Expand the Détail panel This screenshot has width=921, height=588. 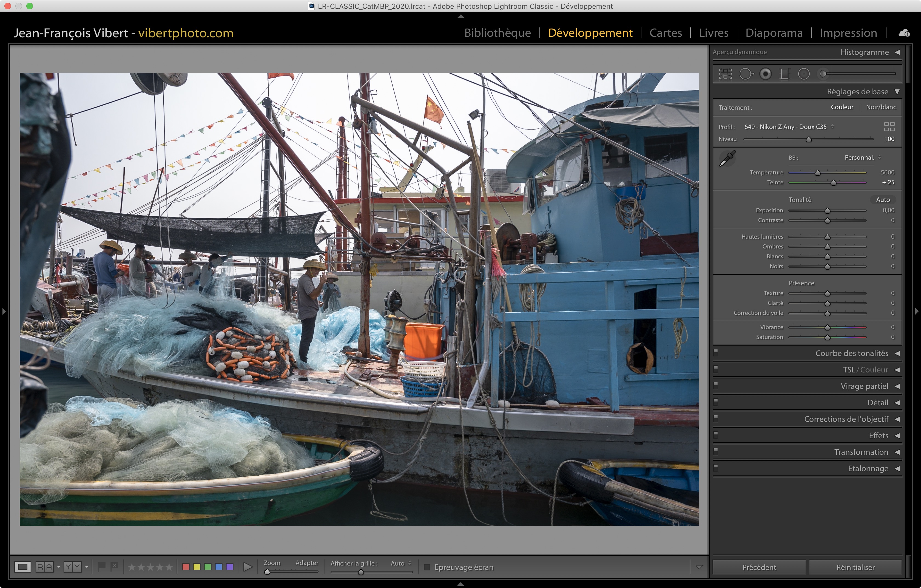pyautogui.click(x=877, y=402)
